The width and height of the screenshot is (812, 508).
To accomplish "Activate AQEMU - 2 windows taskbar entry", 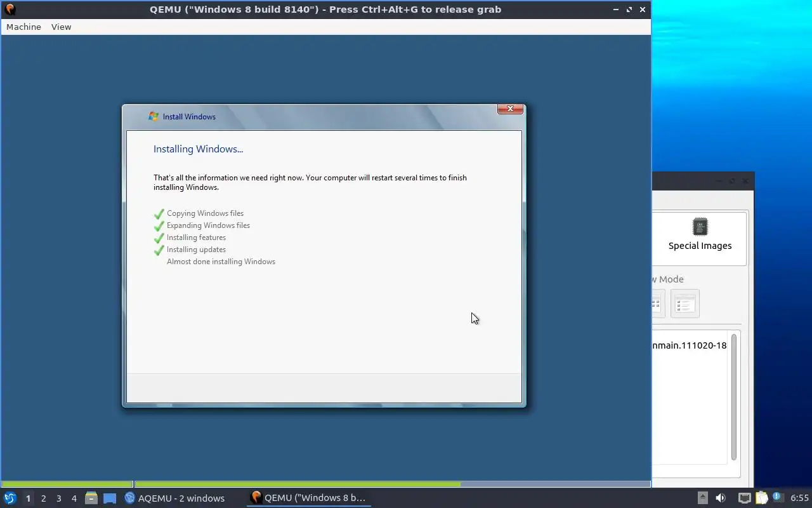I will (174, 498).
